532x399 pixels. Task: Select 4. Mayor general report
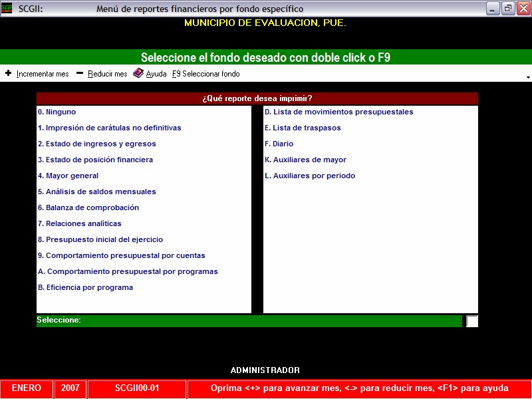coord(68,176)
